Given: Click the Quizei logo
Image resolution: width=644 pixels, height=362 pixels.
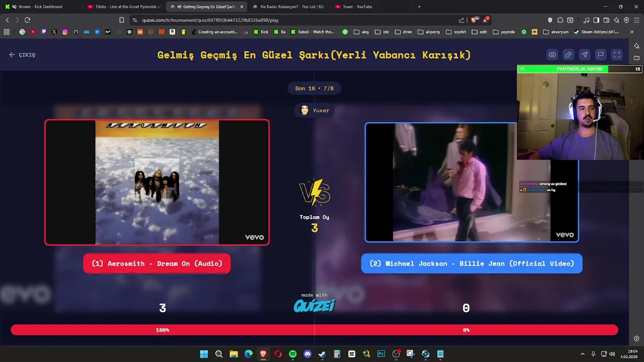Looking at the screenshot, I should pos(314,306).
